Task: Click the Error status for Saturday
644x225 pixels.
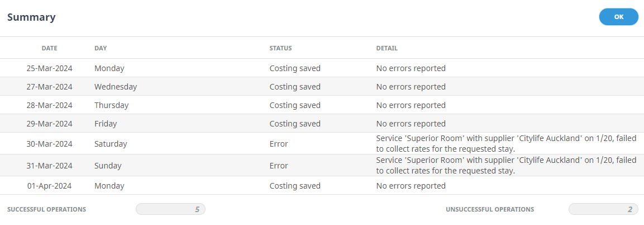Action: tap(279, 144)
